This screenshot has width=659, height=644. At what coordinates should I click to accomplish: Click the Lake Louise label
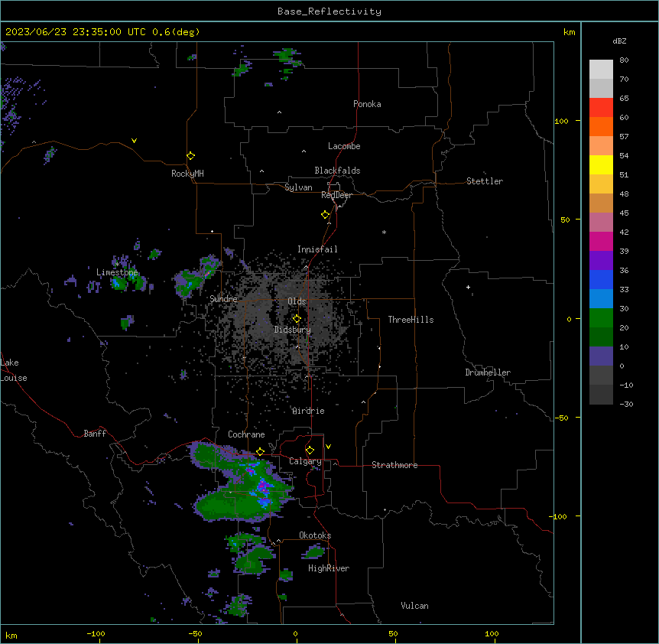click(x=13, y=370)
